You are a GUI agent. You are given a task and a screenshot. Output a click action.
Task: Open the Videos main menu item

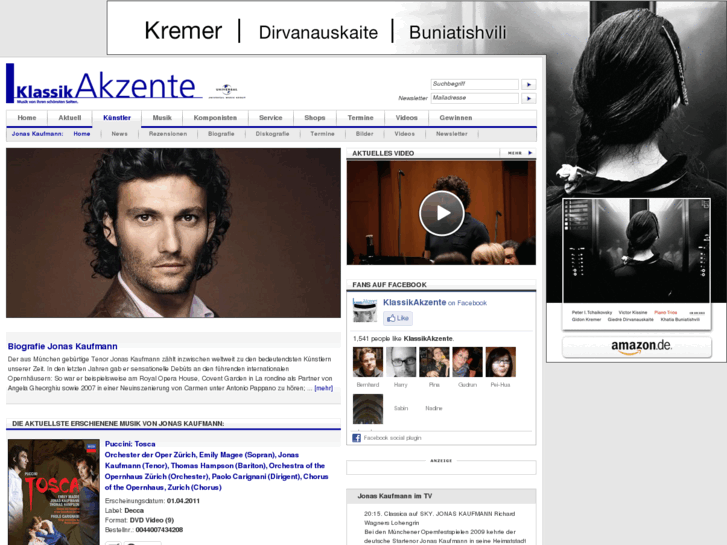click(406, 118)
